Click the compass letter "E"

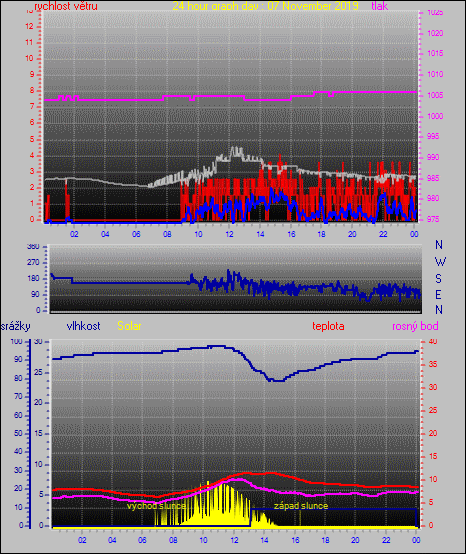pos(438,295)
